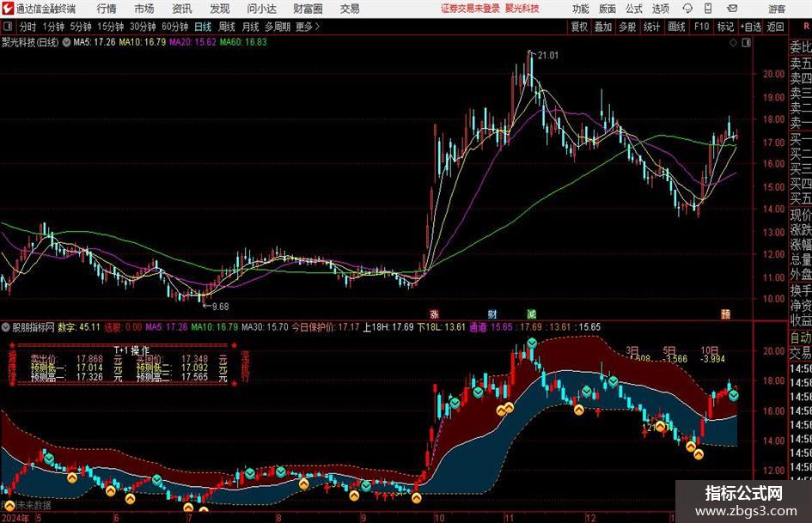Screen dimensions: 812x523
Task: Switch to 1分钟 period tab
Action: coord(52,27)
